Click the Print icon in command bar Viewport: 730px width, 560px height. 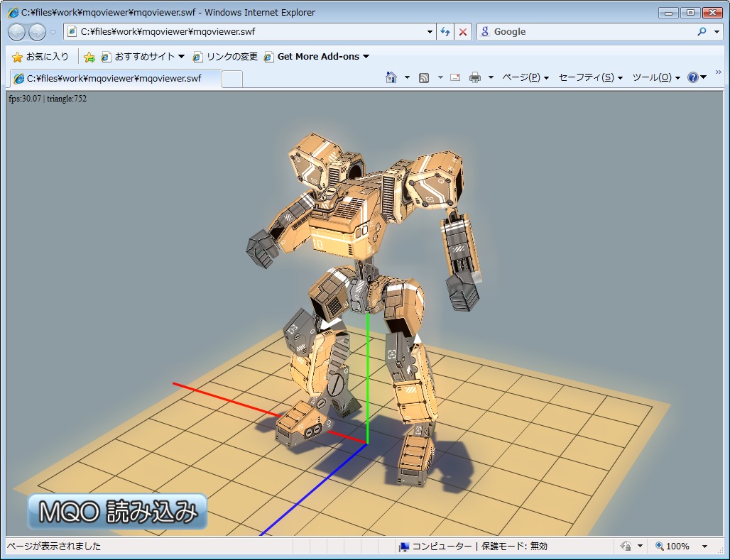(475, 77)
